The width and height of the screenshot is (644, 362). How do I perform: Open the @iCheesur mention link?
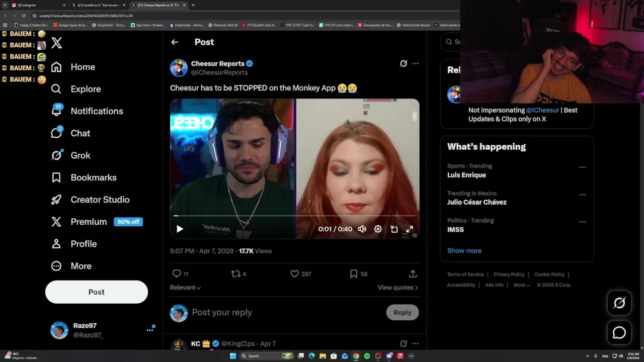(x=542, y=110)
